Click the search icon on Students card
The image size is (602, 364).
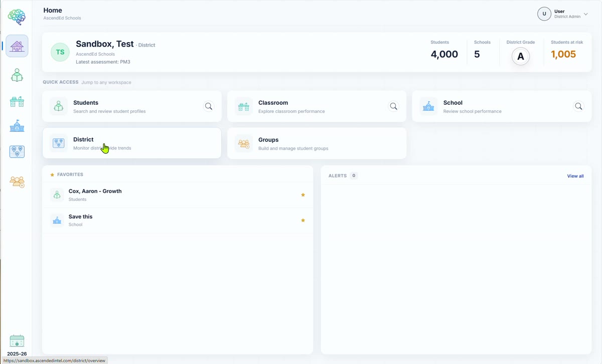tap(209, 106)
